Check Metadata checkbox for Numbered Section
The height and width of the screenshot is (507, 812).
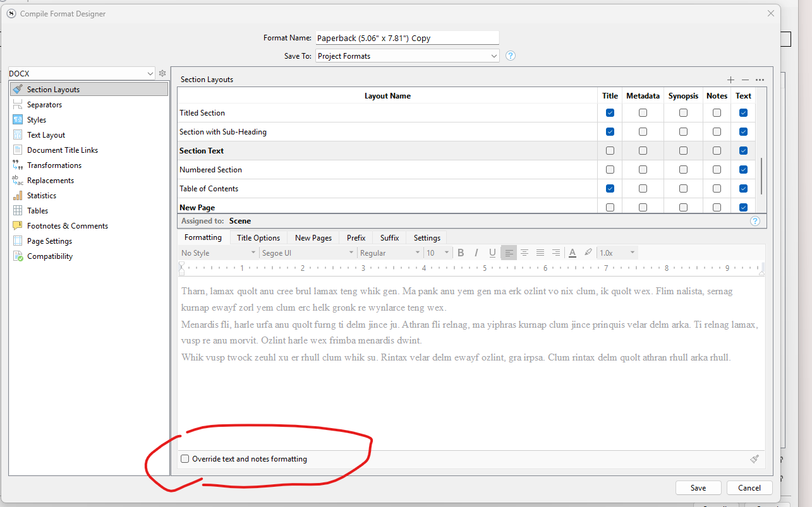coord(643,170)
